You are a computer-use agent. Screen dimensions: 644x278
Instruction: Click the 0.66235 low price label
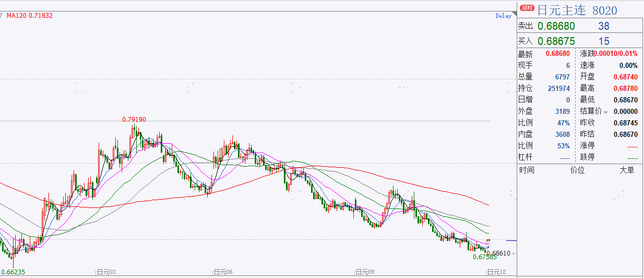tap(13, 272)
